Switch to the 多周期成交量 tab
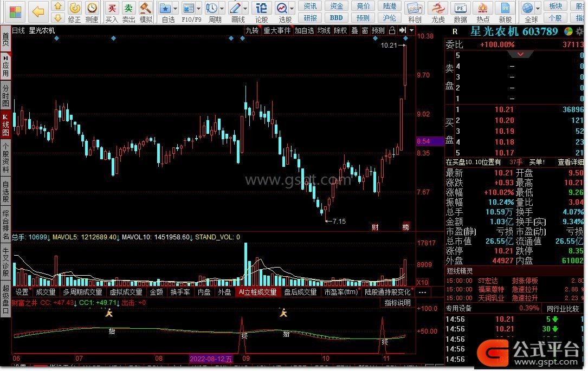The width and height of the screenshot is (588, 371). [82, 292]
